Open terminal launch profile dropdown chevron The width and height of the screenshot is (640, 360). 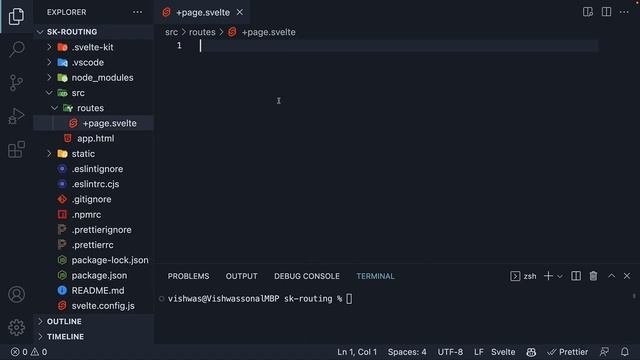560,276
